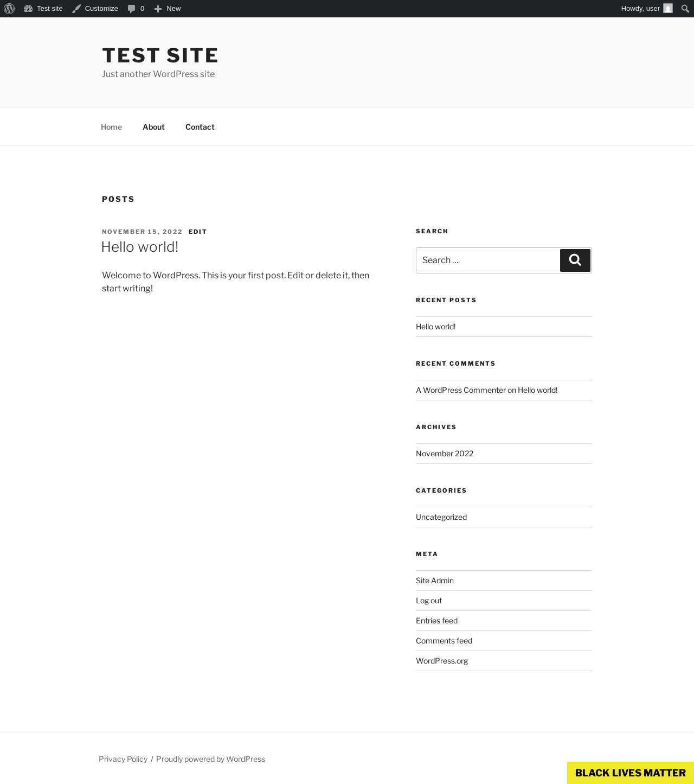Image resolution: width=694 pixels, height=784 pixels.
Task: Click the Black Lives Matter banner
Action: pos(631,773)
